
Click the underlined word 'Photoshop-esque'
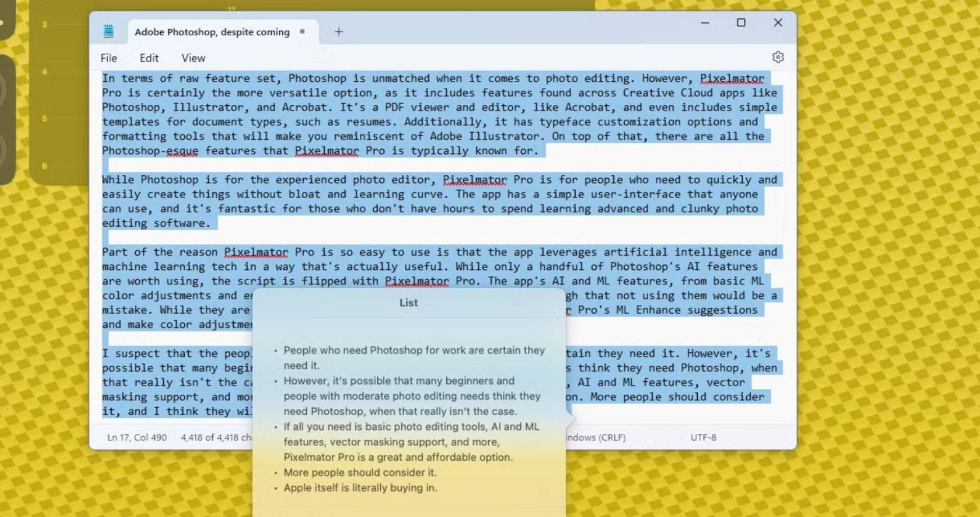tap(150, 151)
